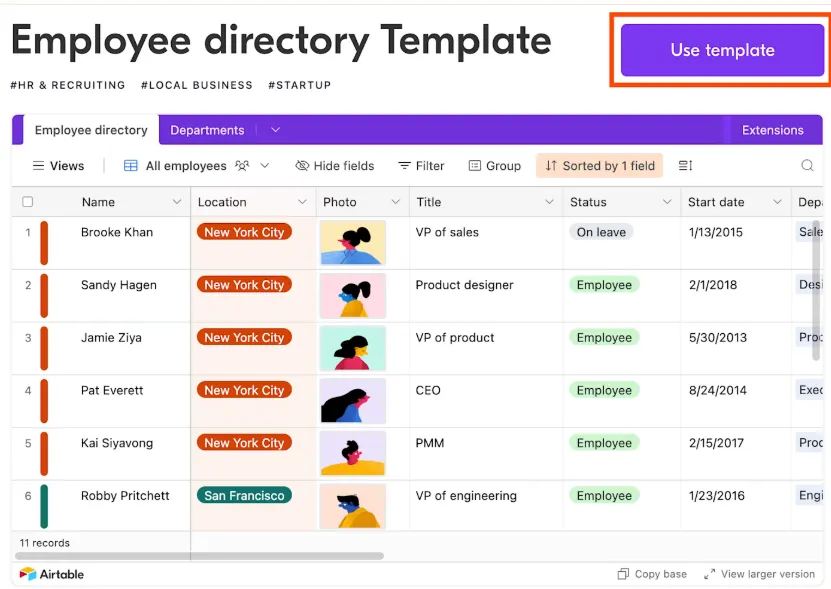
Task: Click the Copy base icon
Action: pyautogui.click(x=623, y=574)
